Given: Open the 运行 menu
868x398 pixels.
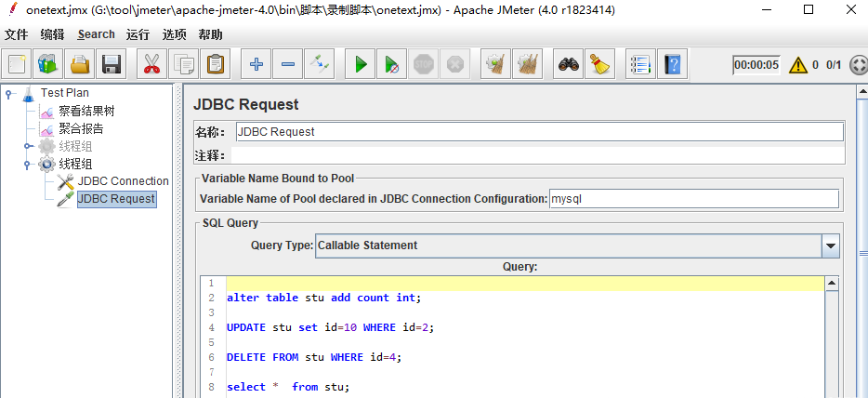Looking at the screenshot, I should pos(138,34).
